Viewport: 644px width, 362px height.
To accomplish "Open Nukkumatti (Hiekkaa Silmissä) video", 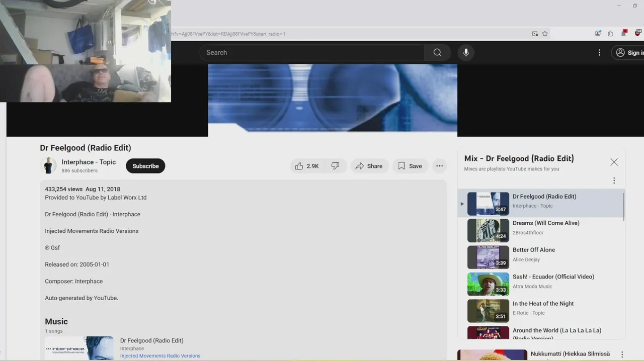I will click(x=570, y=354).
